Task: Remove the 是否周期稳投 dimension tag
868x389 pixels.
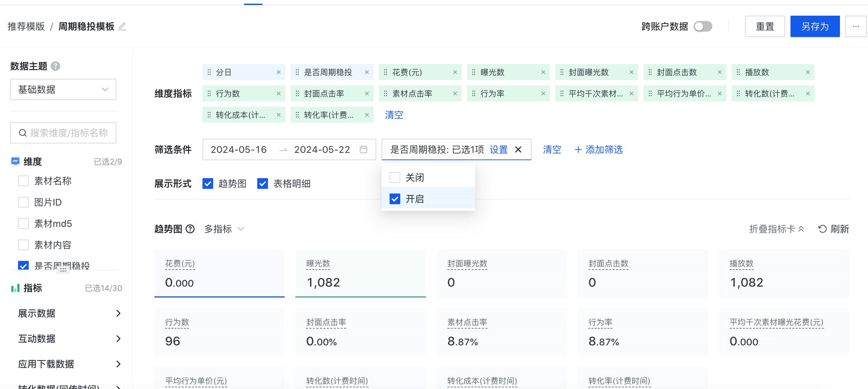Action: (367, 72)
